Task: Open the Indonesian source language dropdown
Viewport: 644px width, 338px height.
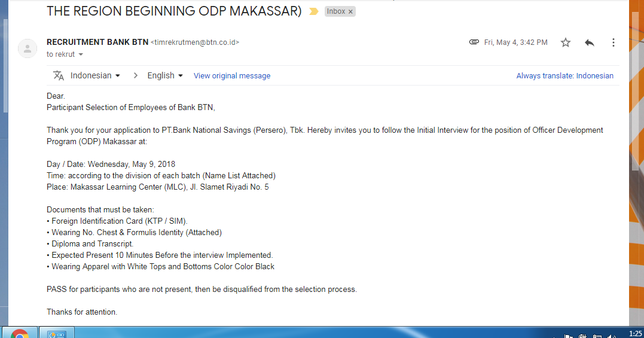Action: [95, 75]
